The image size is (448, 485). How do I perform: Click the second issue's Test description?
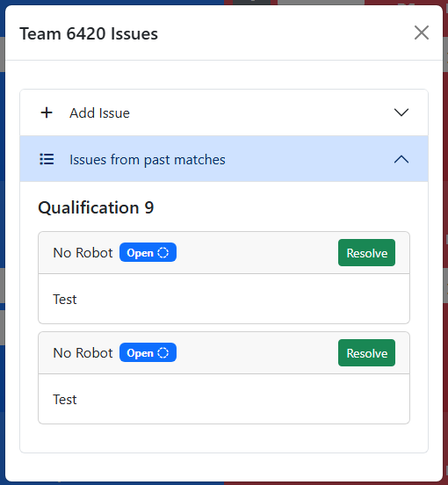[x=65, y=400]
